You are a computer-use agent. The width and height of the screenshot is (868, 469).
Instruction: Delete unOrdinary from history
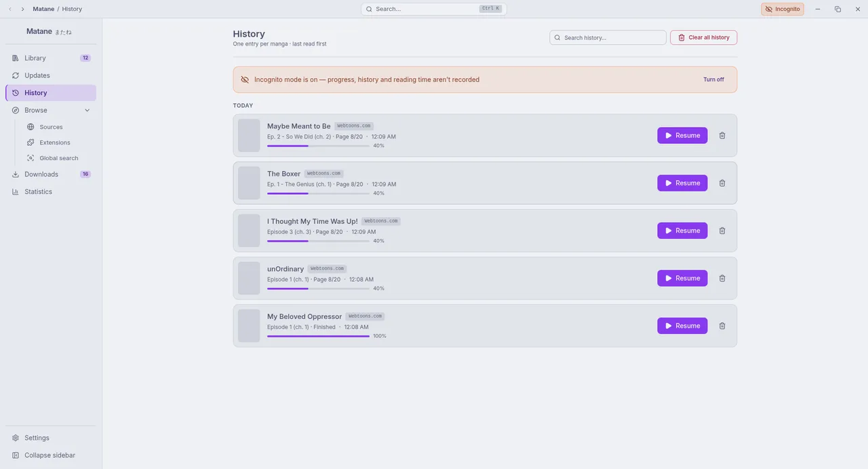coord(722,278)
